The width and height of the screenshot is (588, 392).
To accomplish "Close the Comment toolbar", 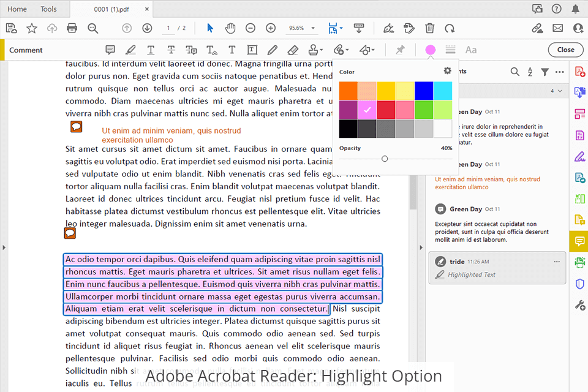I will click(x=565, y=50).
